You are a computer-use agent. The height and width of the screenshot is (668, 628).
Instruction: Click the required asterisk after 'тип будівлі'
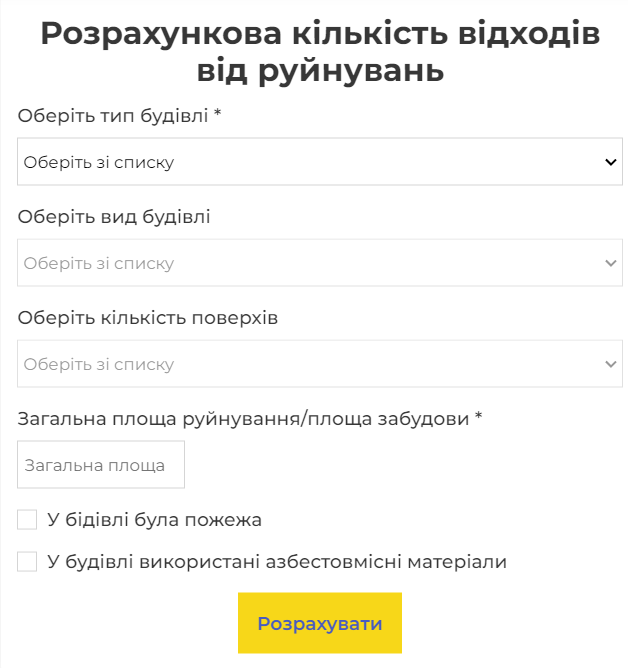click(x=217, y=115)
